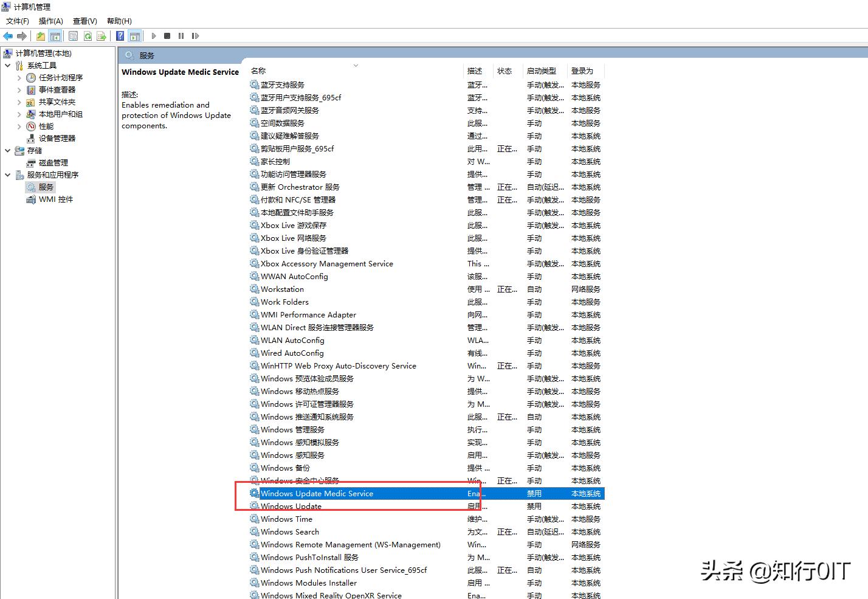Navigate forward with the forward arrow
Viewport: 868px width, 599px height.
click(x=22, y=35)
